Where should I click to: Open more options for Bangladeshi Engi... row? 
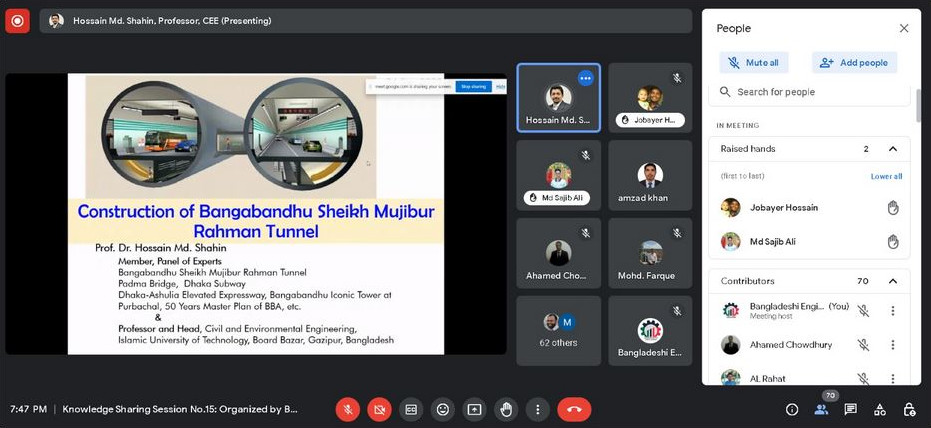(x=892, y=310)
